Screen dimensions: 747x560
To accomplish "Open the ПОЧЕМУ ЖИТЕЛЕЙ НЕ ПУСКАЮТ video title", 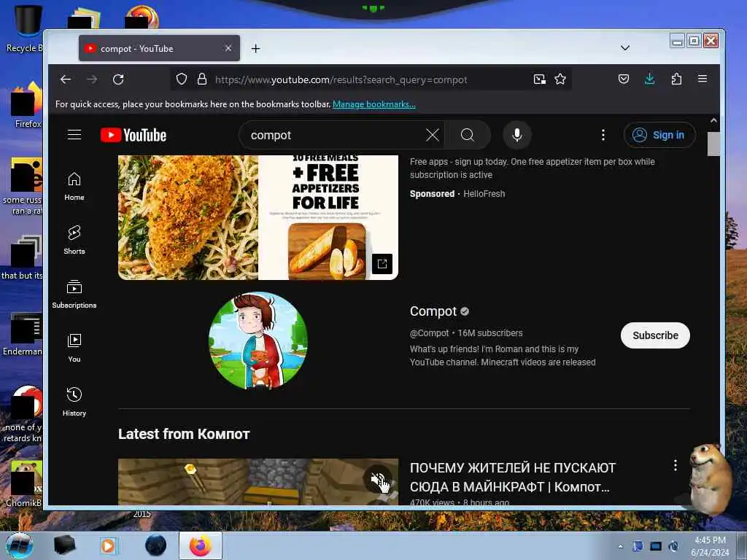I will point(513,478).
